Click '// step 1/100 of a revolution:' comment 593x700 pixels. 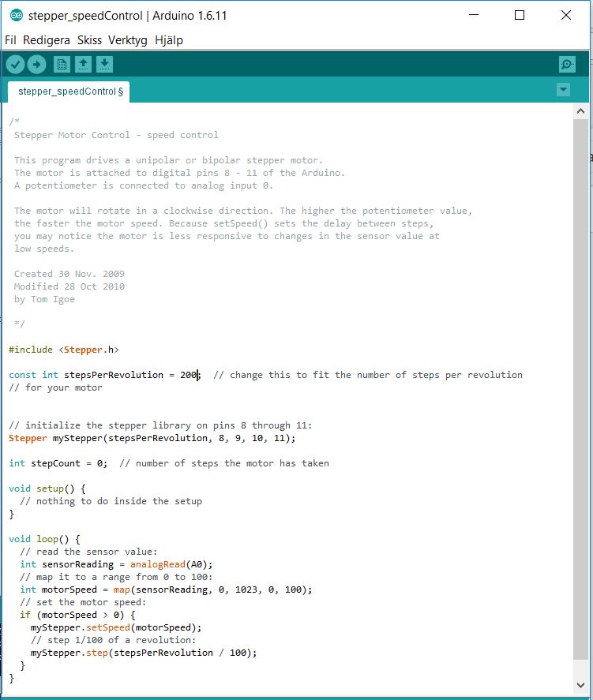pyautogui.click(x=114, y=640)
